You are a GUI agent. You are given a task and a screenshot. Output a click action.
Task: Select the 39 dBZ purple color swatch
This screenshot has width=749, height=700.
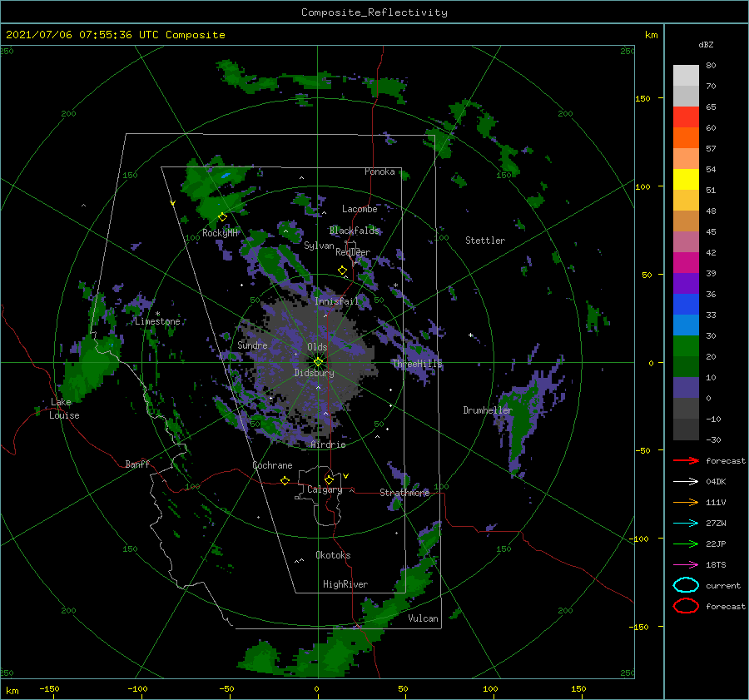tap(686, 283)
